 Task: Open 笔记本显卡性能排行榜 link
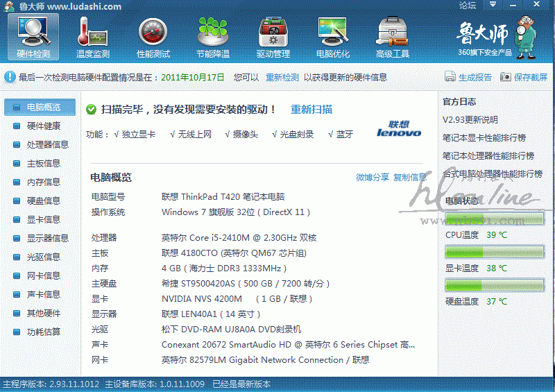(x=484, y=138)
